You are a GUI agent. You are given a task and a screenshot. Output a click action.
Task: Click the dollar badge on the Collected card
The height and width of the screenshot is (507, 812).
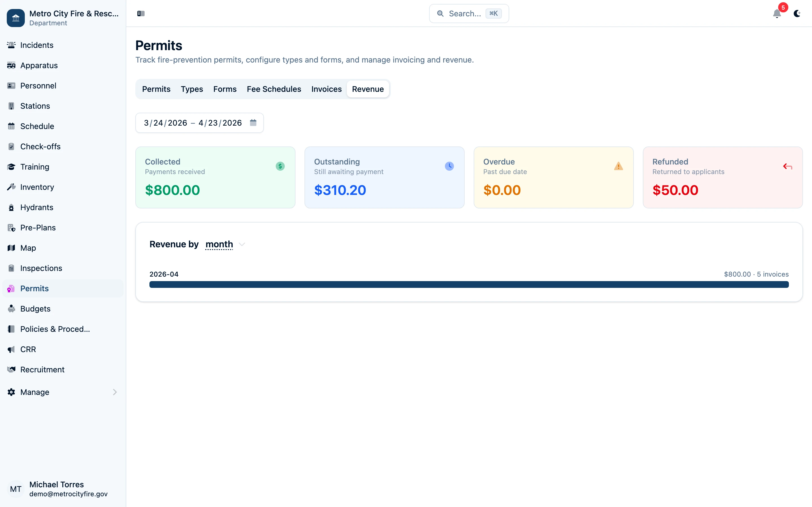(280, 166)
